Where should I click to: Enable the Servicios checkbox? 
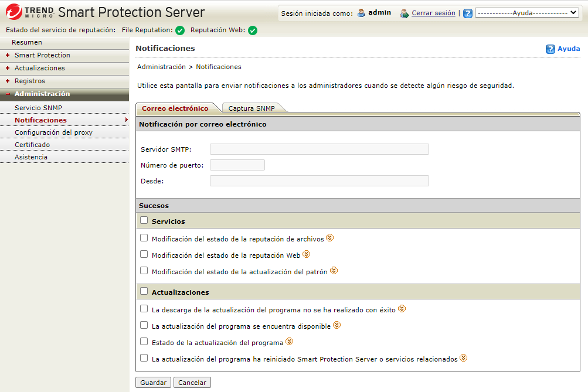144,220
